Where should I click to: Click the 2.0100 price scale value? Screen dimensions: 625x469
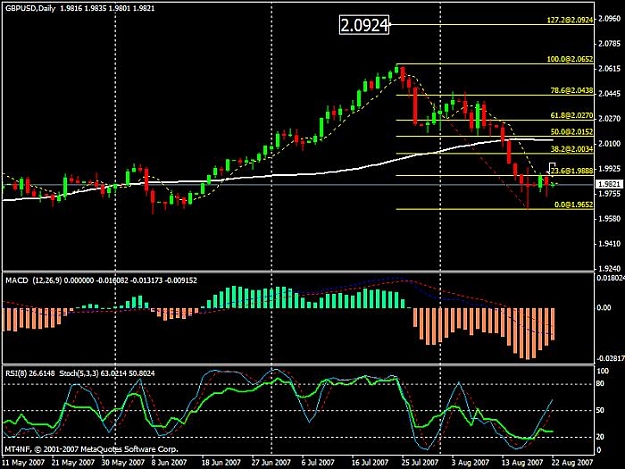(x=610, y=143)
